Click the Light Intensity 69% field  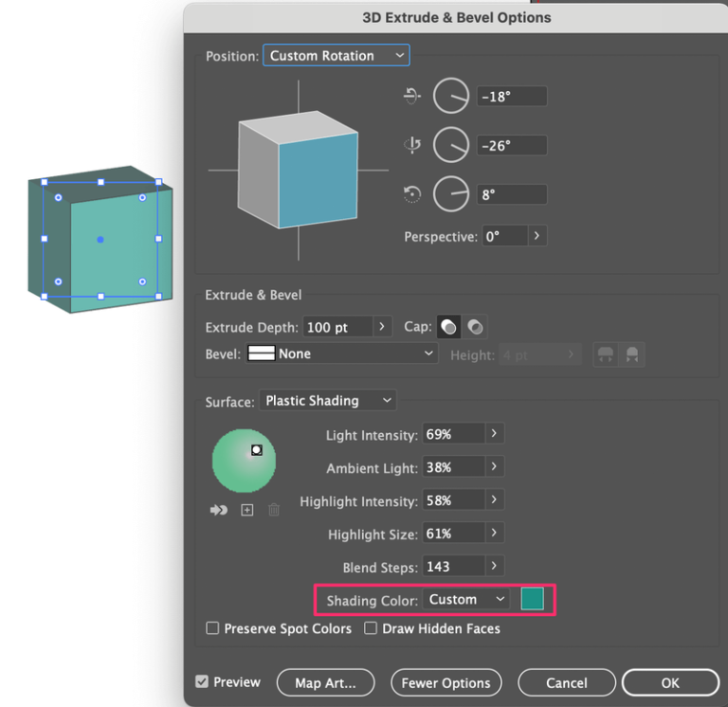(x=454, y=434)
